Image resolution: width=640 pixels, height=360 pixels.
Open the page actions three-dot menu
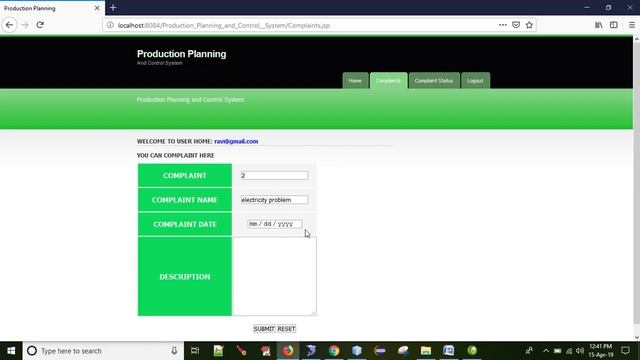pyautogui.click(x=503, y=25)
